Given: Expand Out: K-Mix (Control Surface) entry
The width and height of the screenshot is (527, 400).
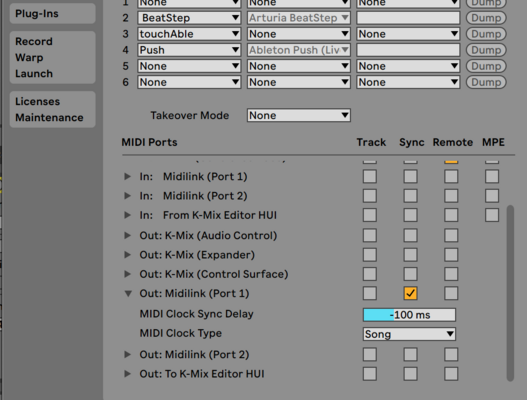Looking at the screenshot, I should 127,274.
